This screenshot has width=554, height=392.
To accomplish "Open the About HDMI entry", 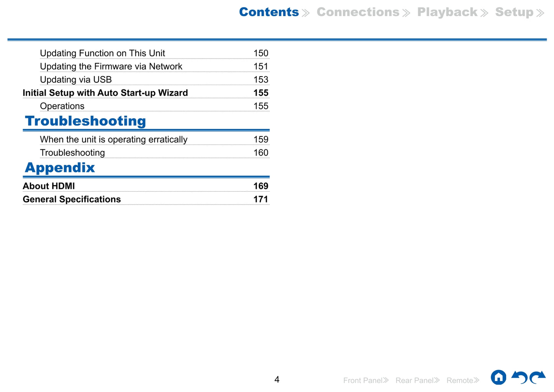I will (x=49, y=186).
